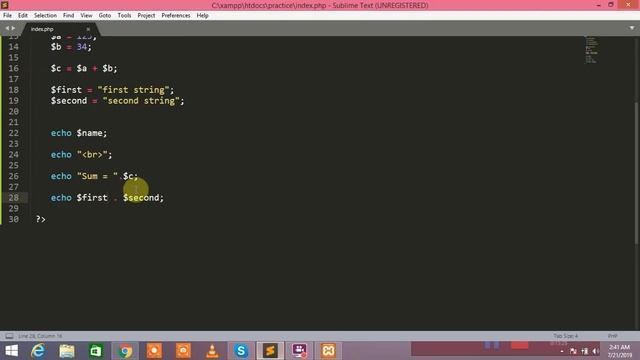640x360 pixels.
Task: Click line number 18 in gutter
Action: (x=13, y=90)
